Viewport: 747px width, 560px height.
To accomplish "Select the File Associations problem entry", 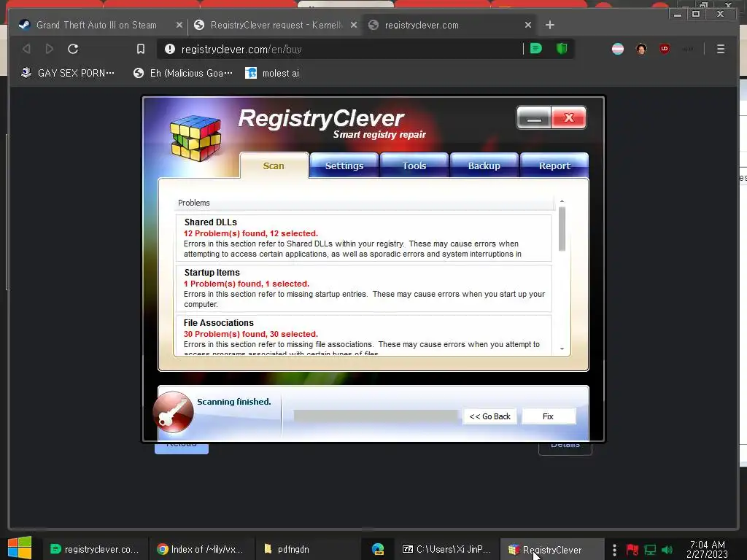I will pos(364,335).
